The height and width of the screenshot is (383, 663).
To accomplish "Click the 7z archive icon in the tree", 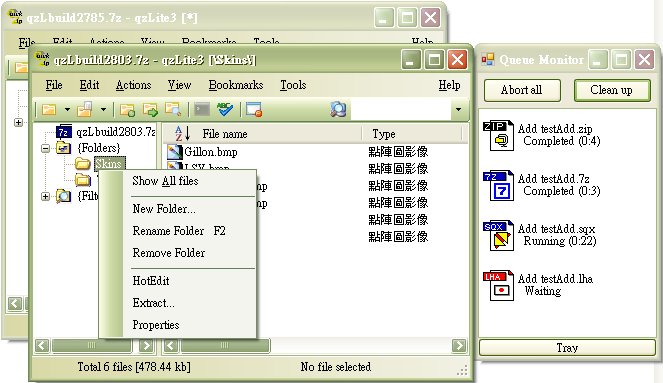I will 64,132.
